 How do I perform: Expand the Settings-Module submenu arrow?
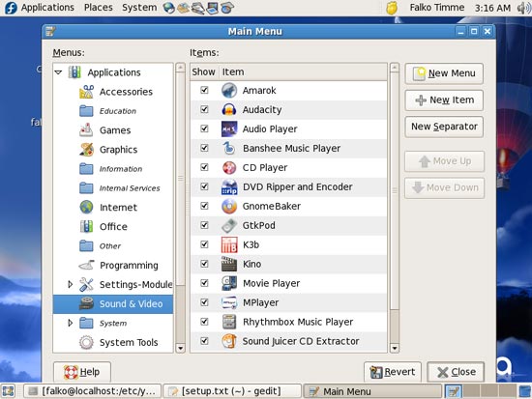[x=70, y=284]
